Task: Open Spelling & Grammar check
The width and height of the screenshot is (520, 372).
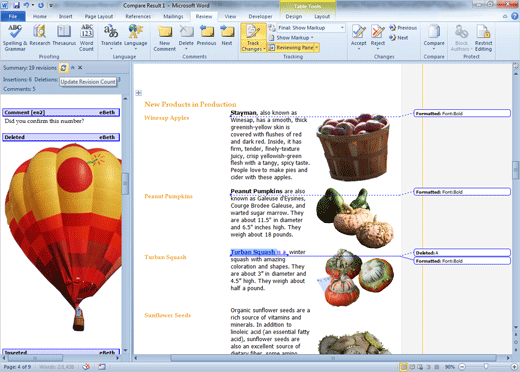Action: 15,38
